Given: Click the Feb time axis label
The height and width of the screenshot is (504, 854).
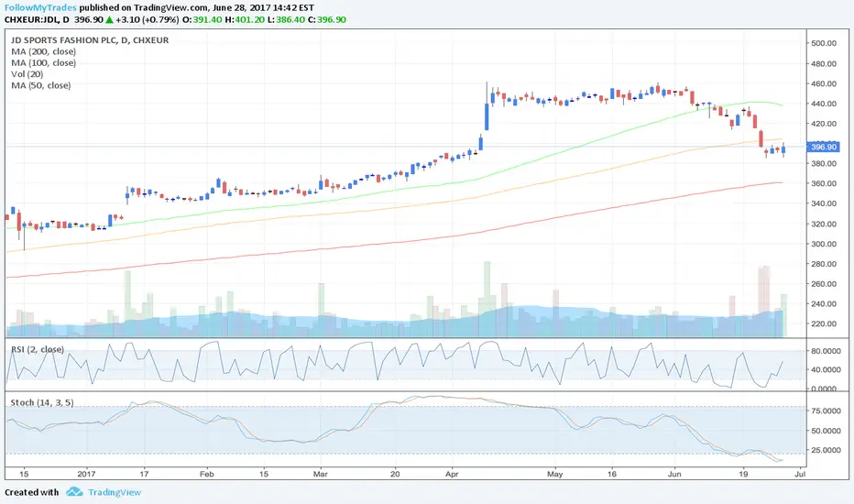Looking at the screenshot, I should click(x=206, y=474).
